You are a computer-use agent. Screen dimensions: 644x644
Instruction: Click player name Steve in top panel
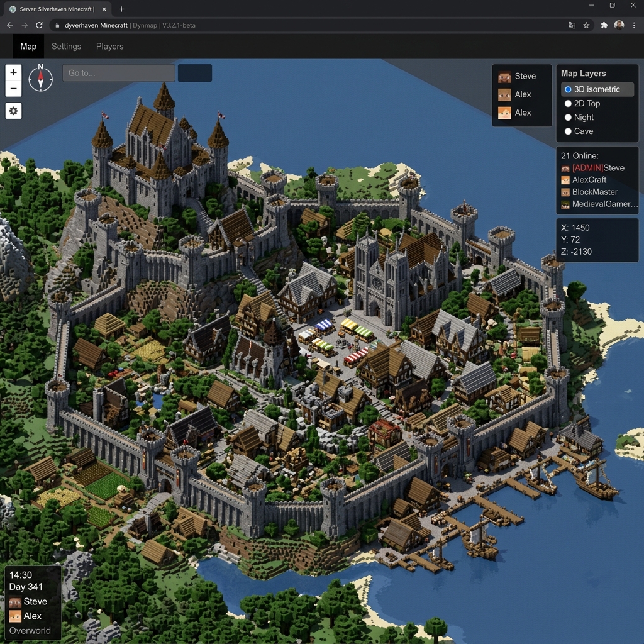525,76
